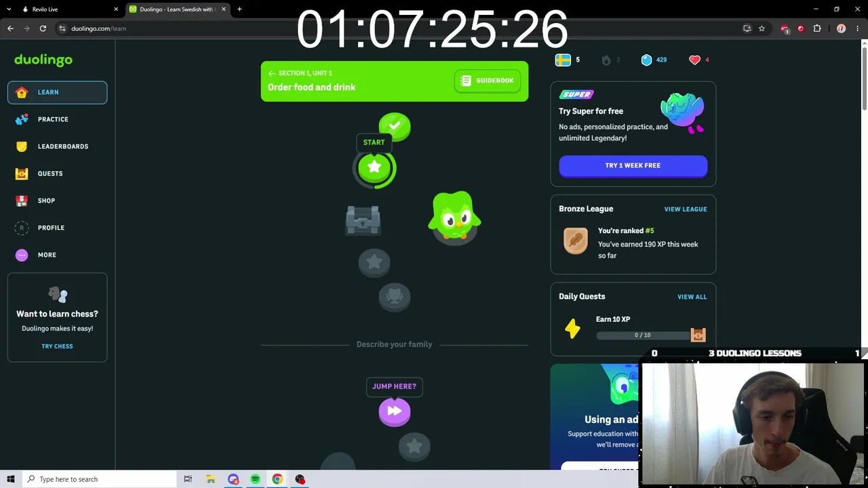868x488 pixels.
Task: Click the adblock extension icon with badge
Action: pyautogui.click(x=785, y=28)
